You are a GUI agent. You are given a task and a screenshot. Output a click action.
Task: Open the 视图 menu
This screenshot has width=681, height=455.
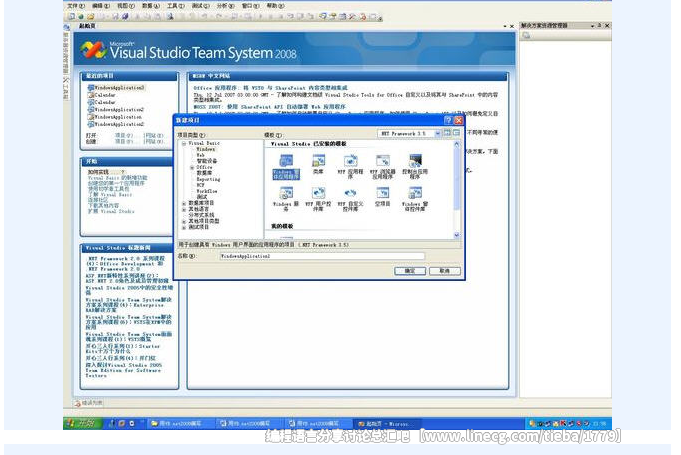[126, 6]
